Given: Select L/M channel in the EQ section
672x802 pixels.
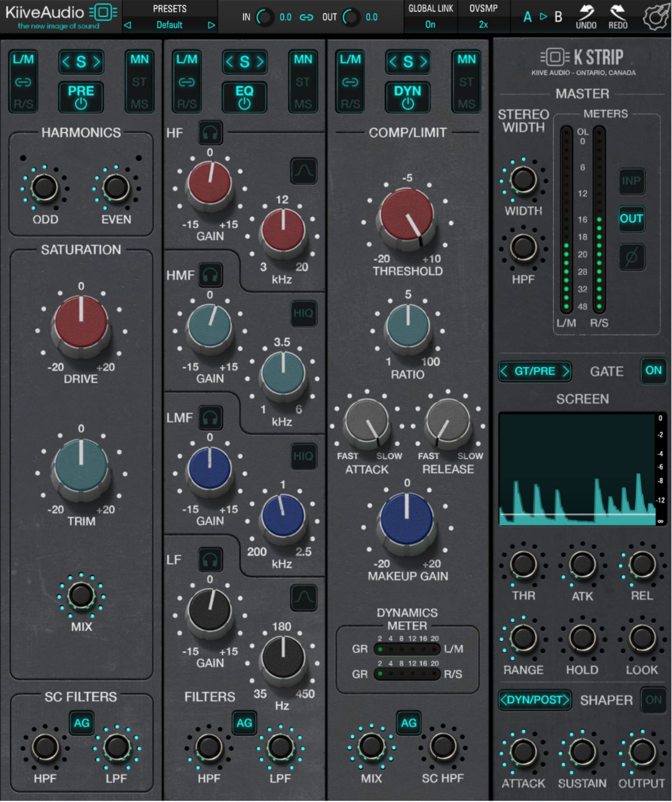Looking at the screenshot, I should [x=186, y=59].
